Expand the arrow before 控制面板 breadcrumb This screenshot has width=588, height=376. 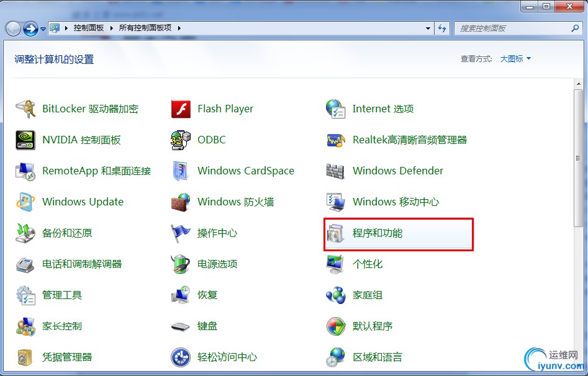66,28
